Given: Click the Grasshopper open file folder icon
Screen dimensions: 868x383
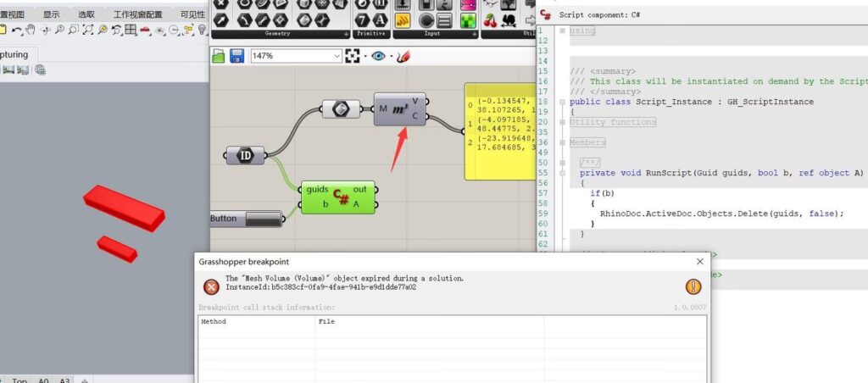Looking at the screenshot, I should pyautogui.click(x=219, y=56).
